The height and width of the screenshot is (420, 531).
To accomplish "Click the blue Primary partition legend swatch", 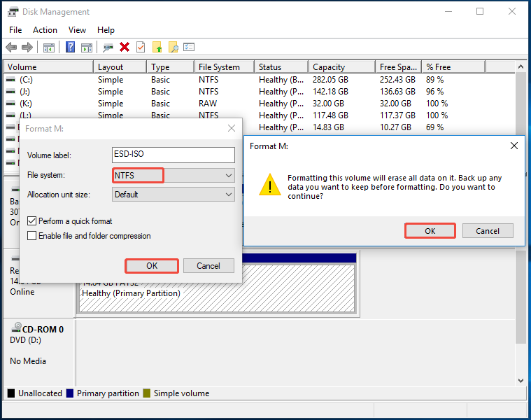I will click(70, 393).
